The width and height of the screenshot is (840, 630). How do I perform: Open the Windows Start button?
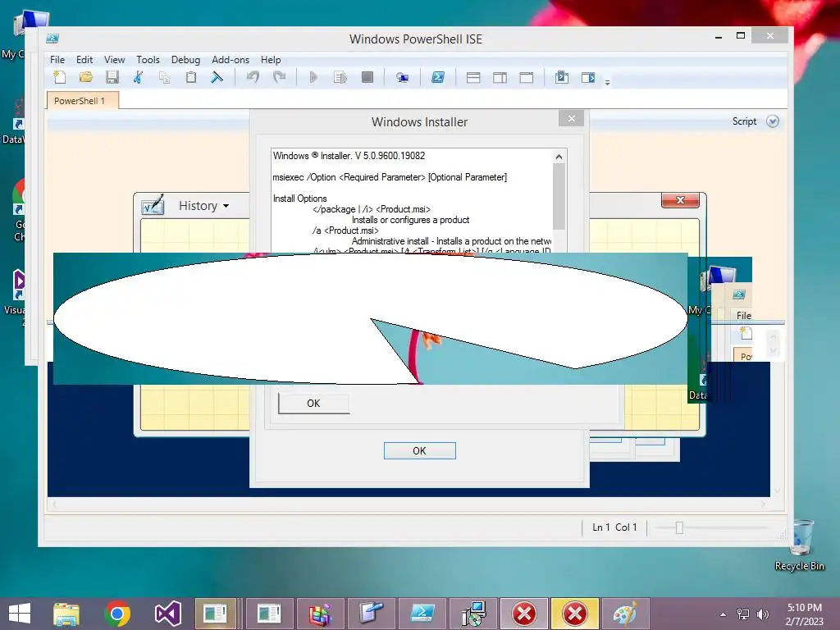[x=20, y=614]
